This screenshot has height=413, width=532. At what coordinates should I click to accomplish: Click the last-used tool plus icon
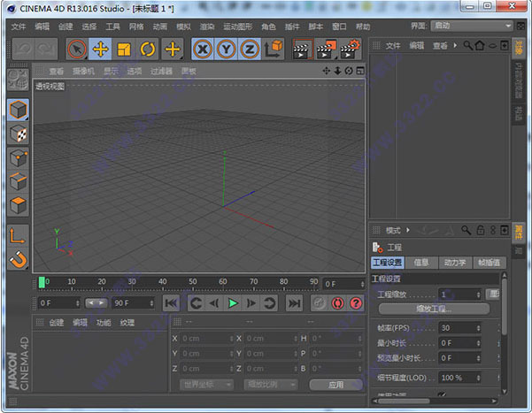pos(173,50)
